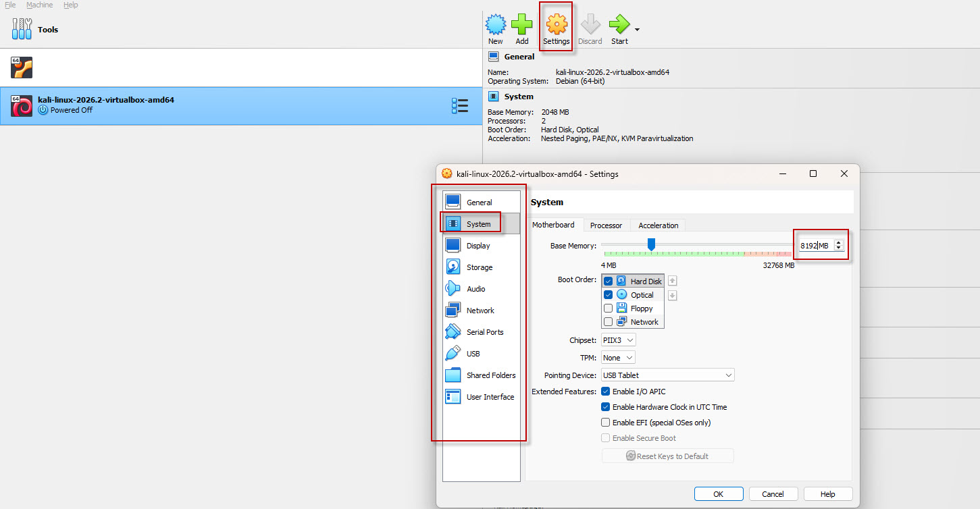This screenshot has width=980, height=509.
Task: Open the Chipset PIIX3 dropdown
Action: 619,340
